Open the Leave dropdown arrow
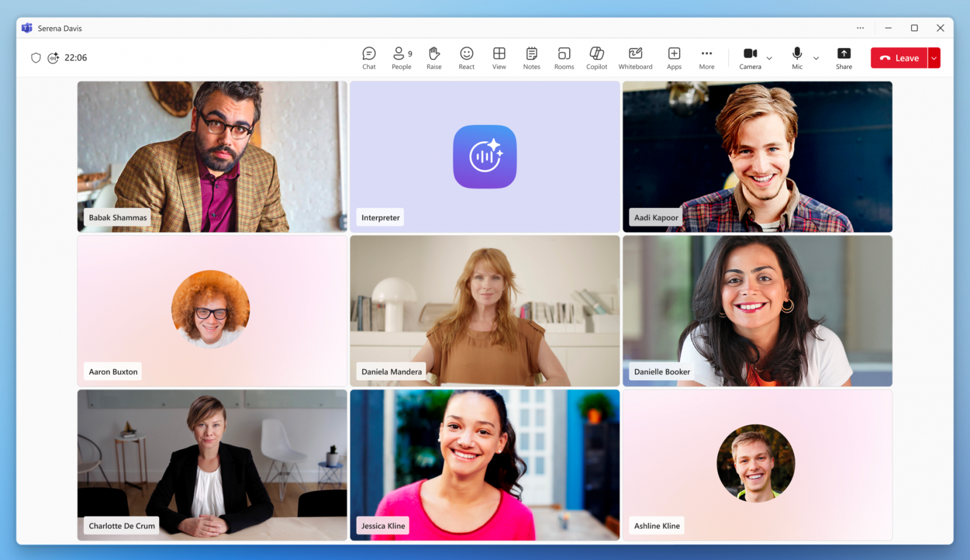 coord(934,58)
